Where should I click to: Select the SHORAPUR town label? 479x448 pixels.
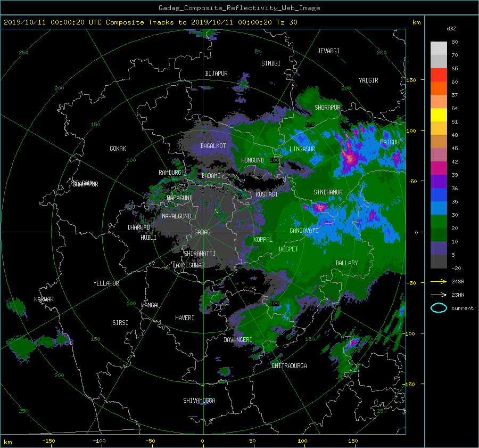[x=327, y=108]
